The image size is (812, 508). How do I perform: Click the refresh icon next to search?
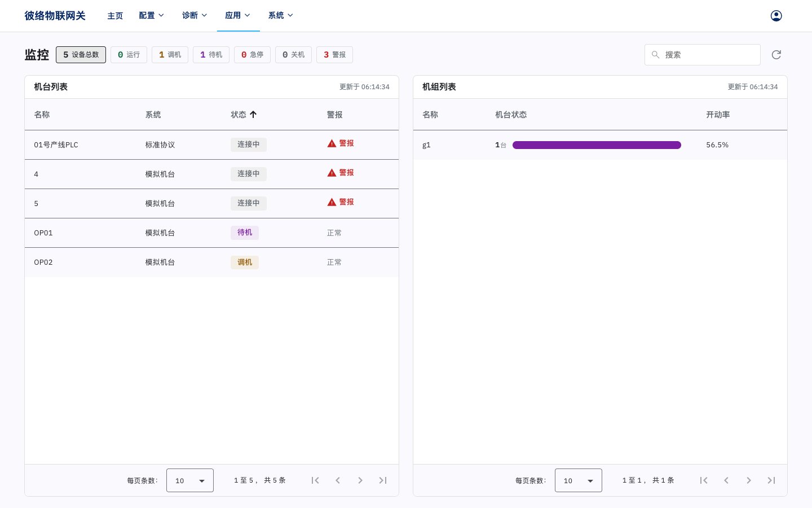(776, 55)
